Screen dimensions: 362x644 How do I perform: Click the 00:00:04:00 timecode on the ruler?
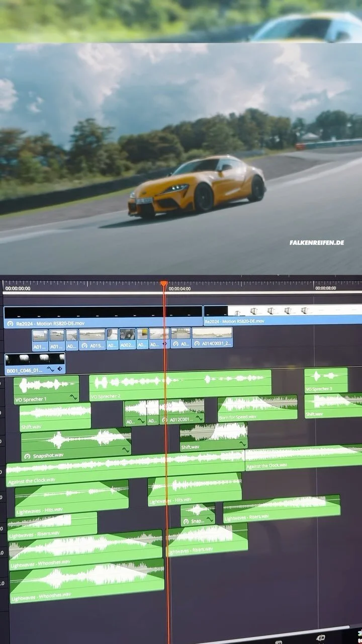tap(179, 289)
